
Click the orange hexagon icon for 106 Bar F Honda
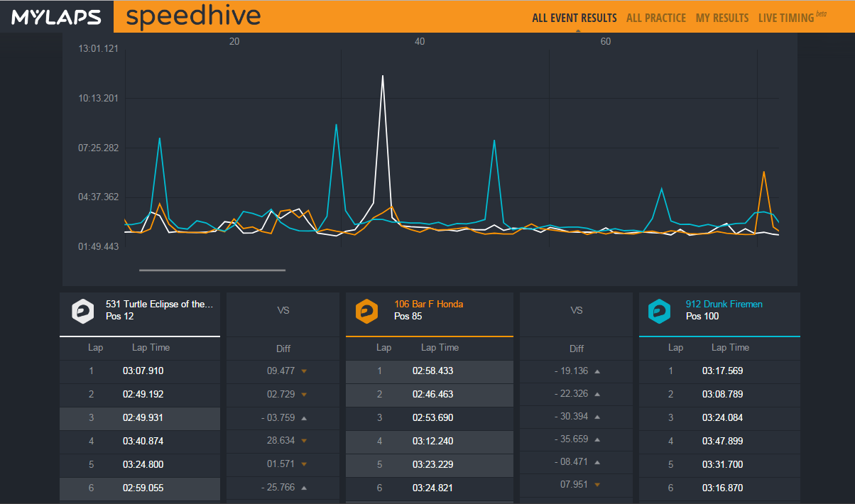tap(366, 311)
